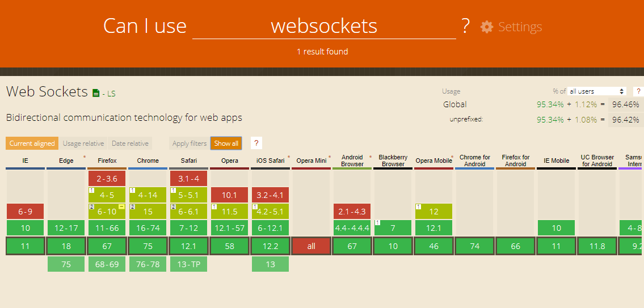Viewport: 644px width, 308px height.
Task: Click the websockets search input field
Action: coord(324,26)
